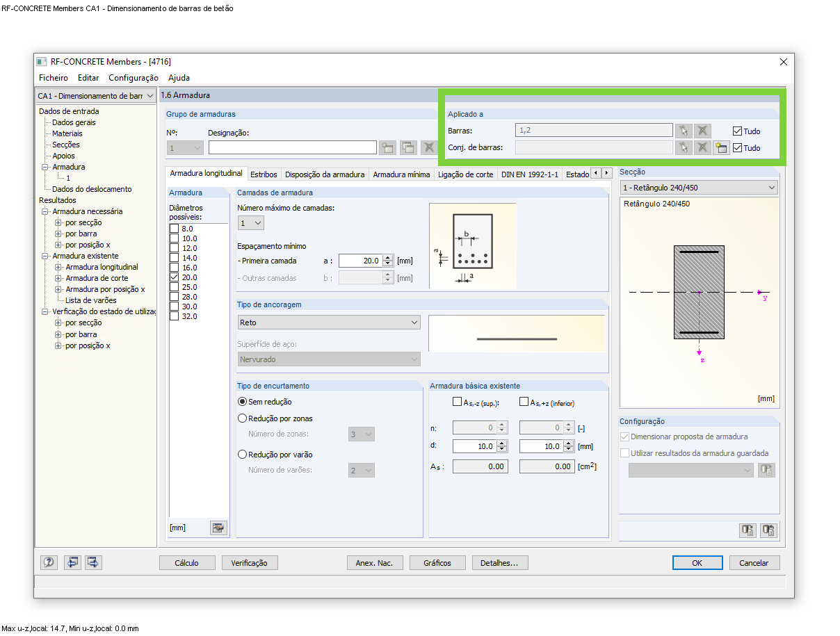The image size is (840, 636).
Task: Click the Anex. Nac. button
Action: [374, 563]
